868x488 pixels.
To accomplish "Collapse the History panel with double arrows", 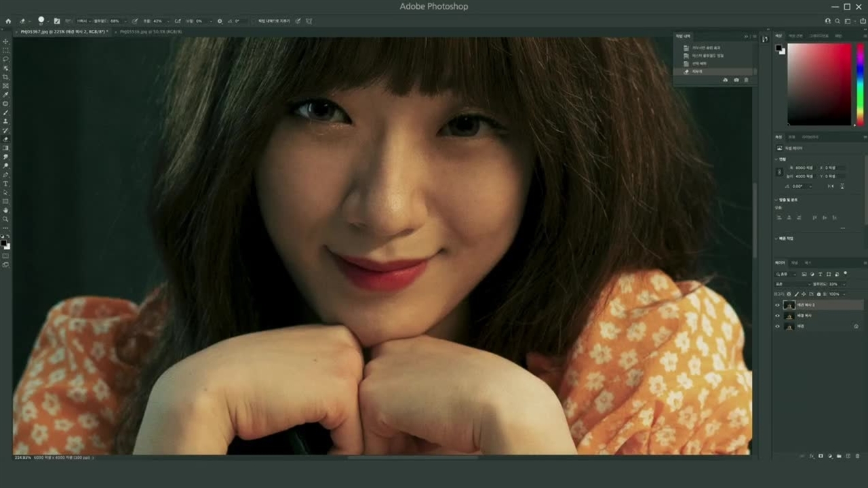I will [746, 36].
